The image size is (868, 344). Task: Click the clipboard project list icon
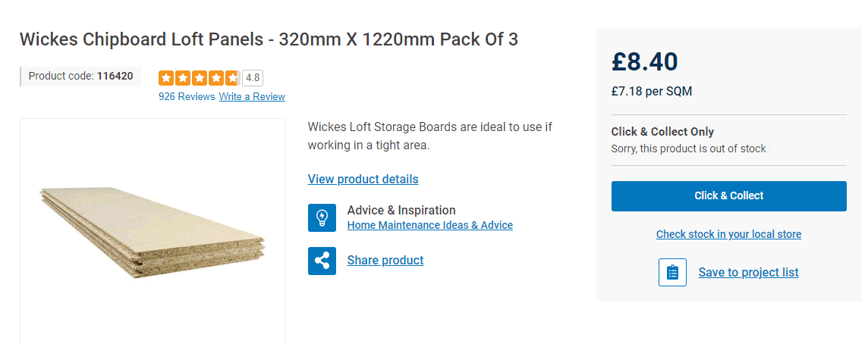(x=672, y=273)
